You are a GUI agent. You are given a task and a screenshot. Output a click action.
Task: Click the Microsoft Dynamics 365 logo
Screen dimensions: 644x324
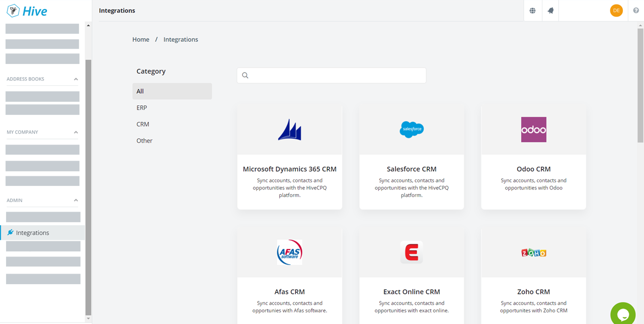coord(290,129)
